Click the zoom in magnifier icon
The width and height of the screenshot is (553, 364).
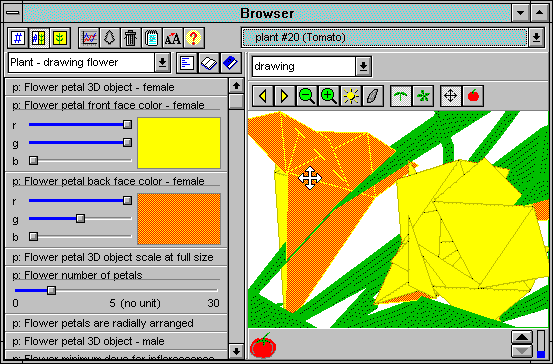tap(328, 96)
